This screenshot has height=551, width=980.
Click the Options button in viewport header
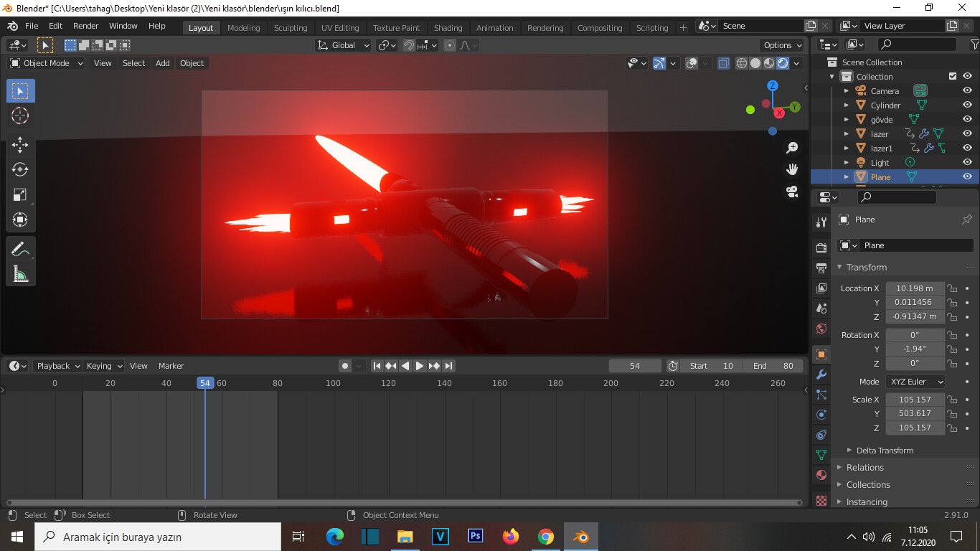pos(783,45)
